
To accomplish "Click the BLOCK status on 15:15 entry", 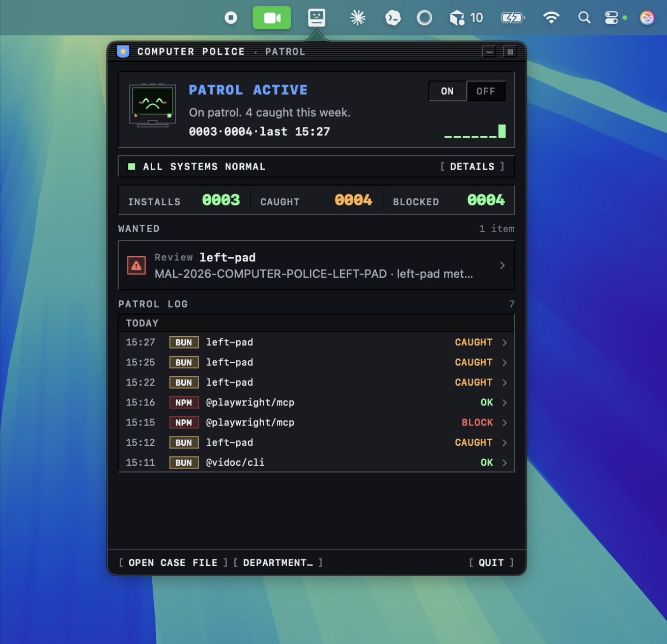I will pos(477,422).
